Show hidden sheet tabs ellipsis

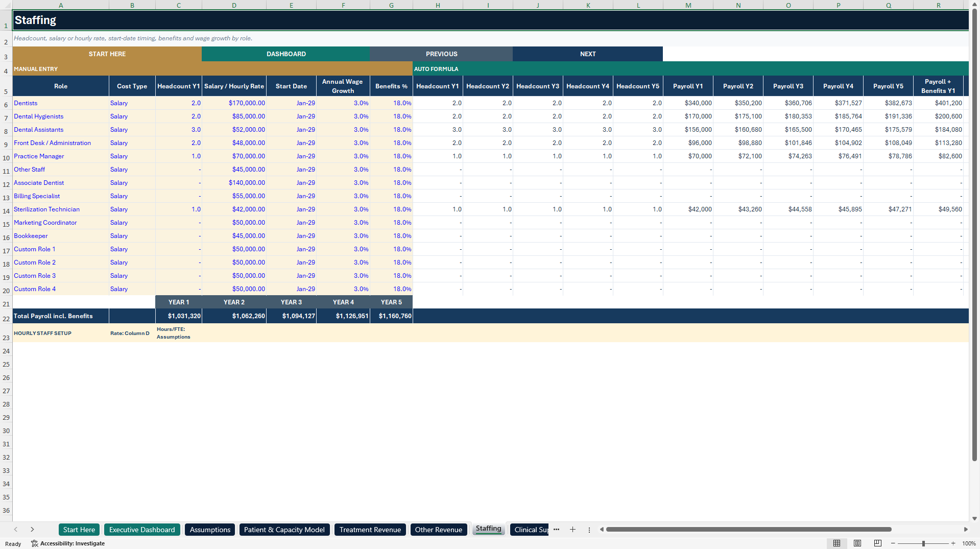pyautogui.click(x=556, y=530)
